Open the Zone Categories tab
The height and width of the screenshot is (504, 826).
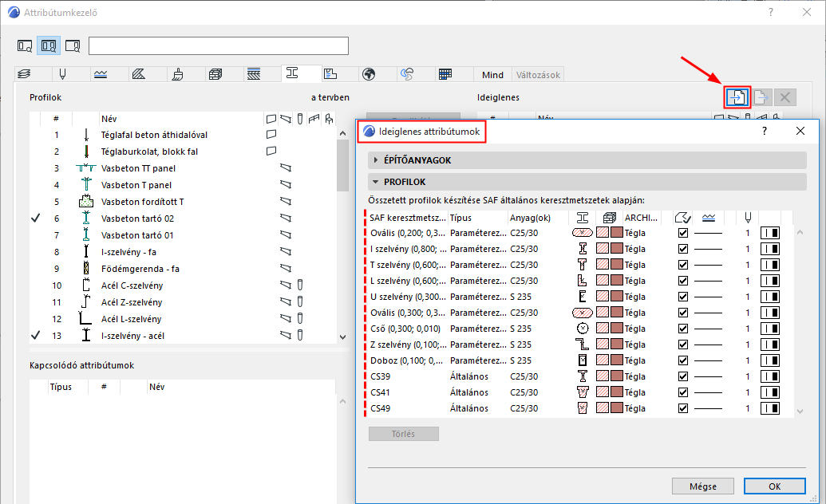tap(330, 74)
